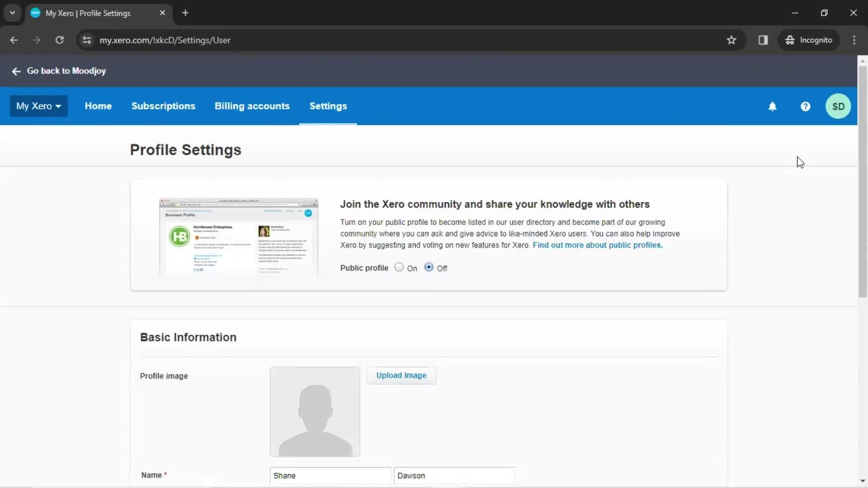868x488 pixels.
Task: Click the last name field containing Dawson
Action: (x=454, y=476)
